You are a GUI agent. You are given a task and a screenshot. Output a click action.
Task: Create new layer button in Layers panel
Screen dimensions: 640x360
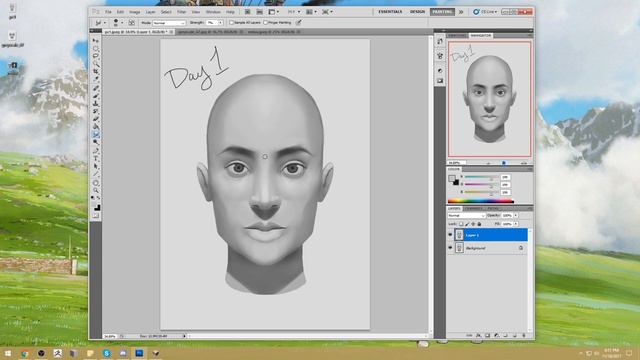point(514,335)
